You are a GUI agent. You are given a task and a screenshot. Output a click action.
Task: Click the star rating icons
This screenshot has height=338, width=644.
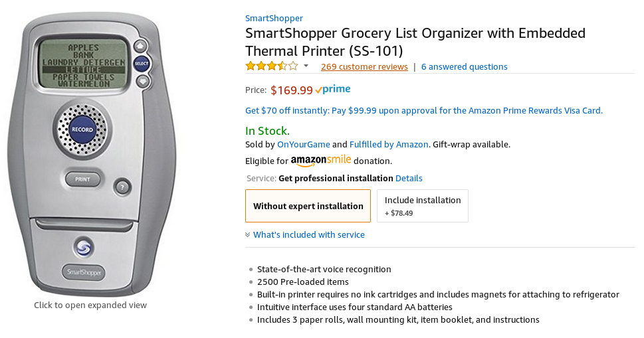tap(272, 66)
